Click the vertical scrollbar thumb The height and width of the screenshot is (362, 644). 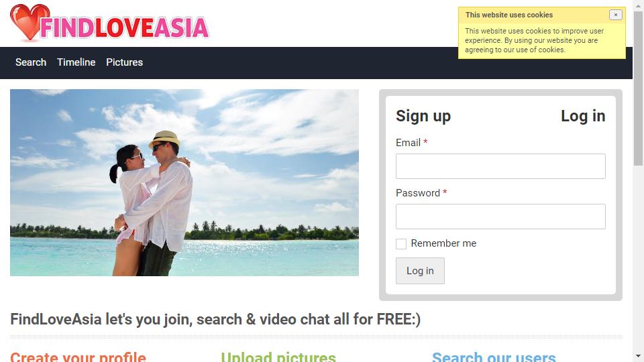tap(638, 88)
